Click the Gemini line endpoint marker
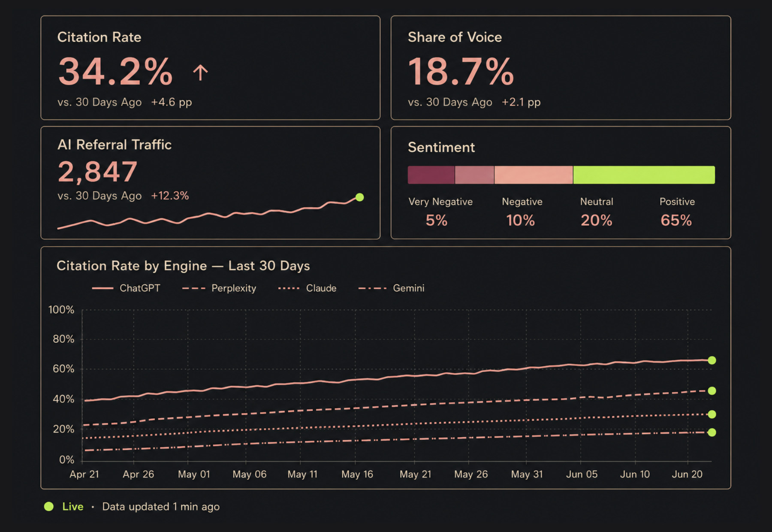This screenshot has width=772, height=532. pos(712,432)
